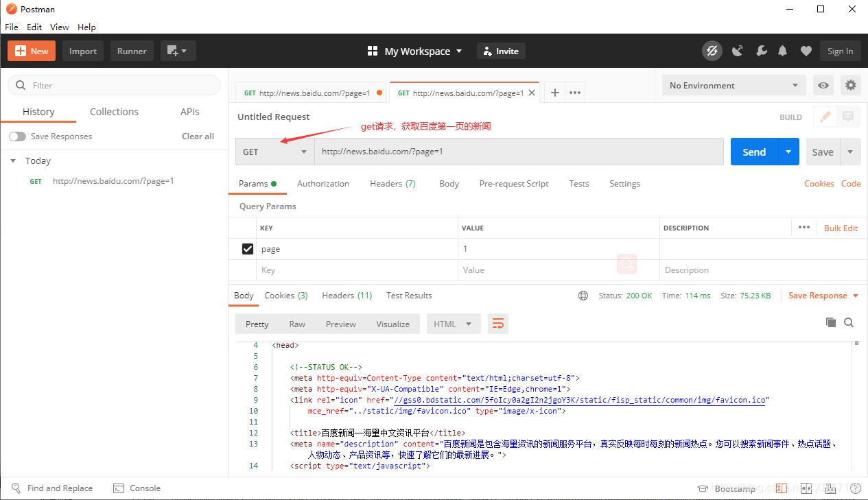This screenshot has height=500, width=868.
Task: Click the Cookies link
Action: coord(819,184)
